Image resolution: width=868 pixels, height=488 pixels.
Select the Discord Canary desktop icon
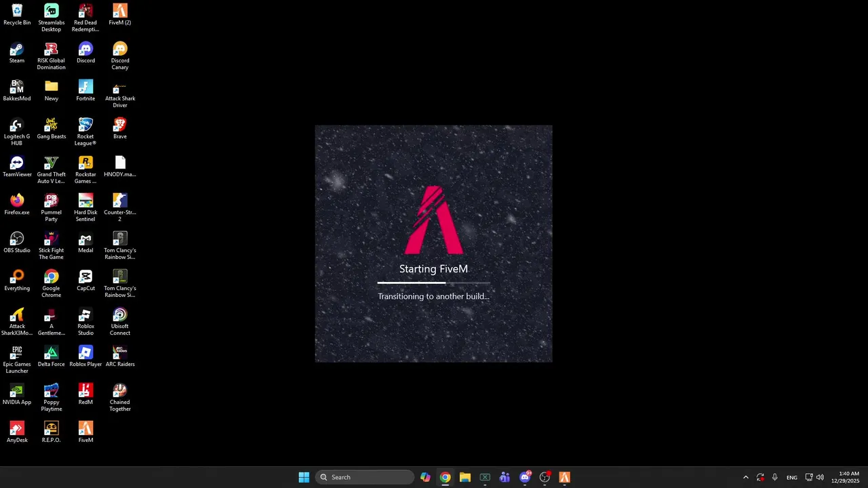coord(120,56)
